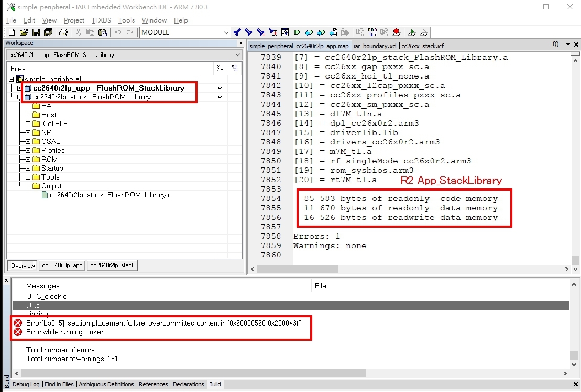Image resolution: width=581 pixels, height=392 pixels.
Task: Open a file using the Open toolbar icon
Action: coord(23,32)
